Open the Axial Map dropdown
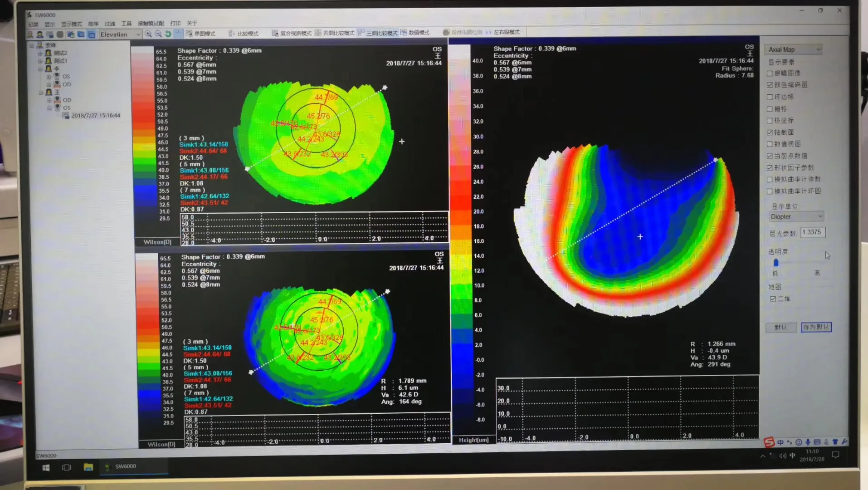The height and width of the screenshot is (490, 868). (x=793, y=49)
